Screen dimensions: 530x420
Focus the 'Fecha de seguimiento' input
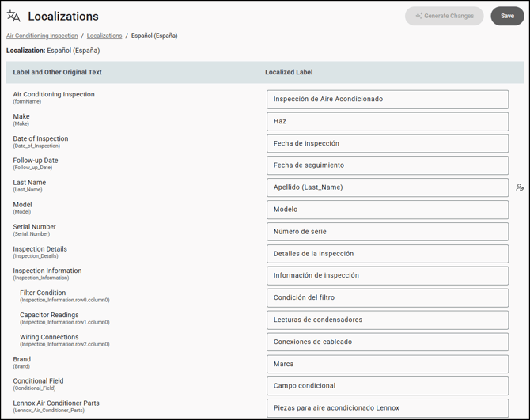(388, 165)
